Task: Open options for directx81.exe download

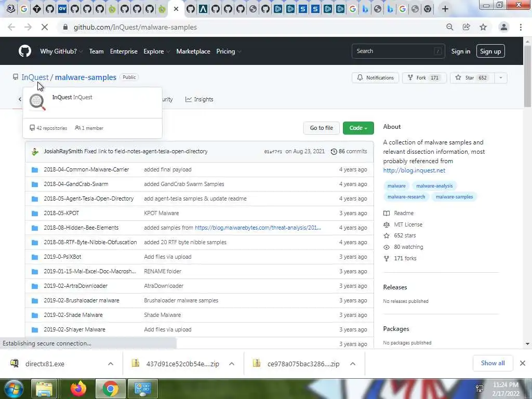Action: (111, 364)
